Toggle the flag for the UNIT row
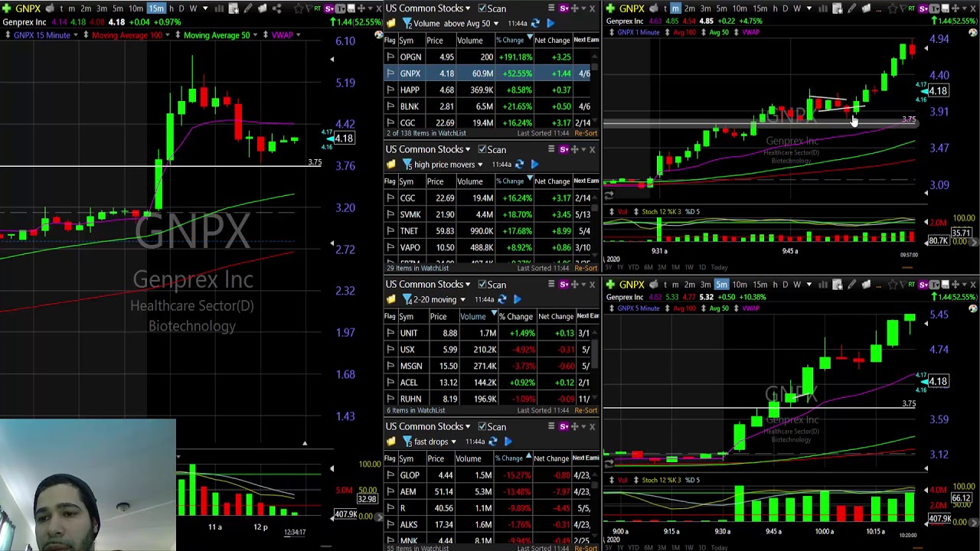This screenshot has width=980, height=551. (390, 333)
